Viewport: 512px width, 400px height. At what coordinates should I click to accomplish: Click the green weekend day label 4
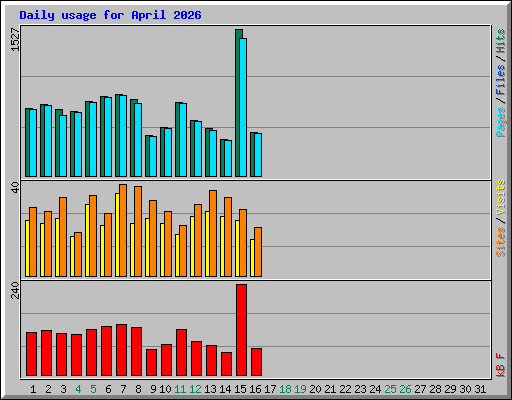(x=78, y=389)
